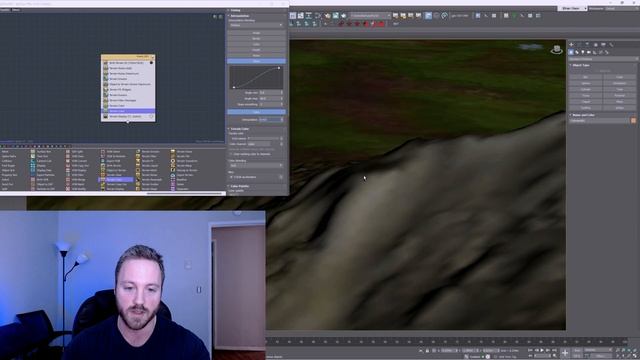Viewport: 640px width, 360px height.
Task: Open the Hierarchy tab in command panel
Action: (x=587, y=44)
